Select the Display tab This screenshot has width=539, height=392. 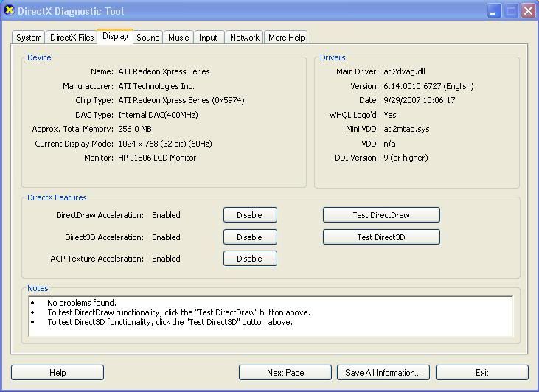[x=115, y=36]
